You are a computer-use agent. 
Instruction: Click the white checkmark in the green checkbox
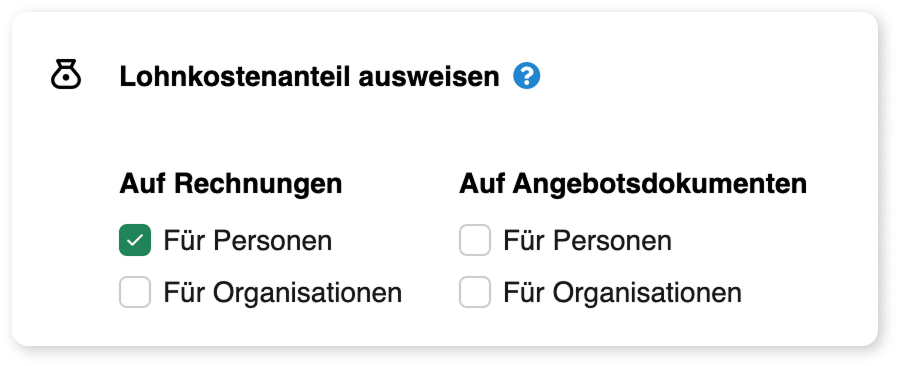(135, 240)
